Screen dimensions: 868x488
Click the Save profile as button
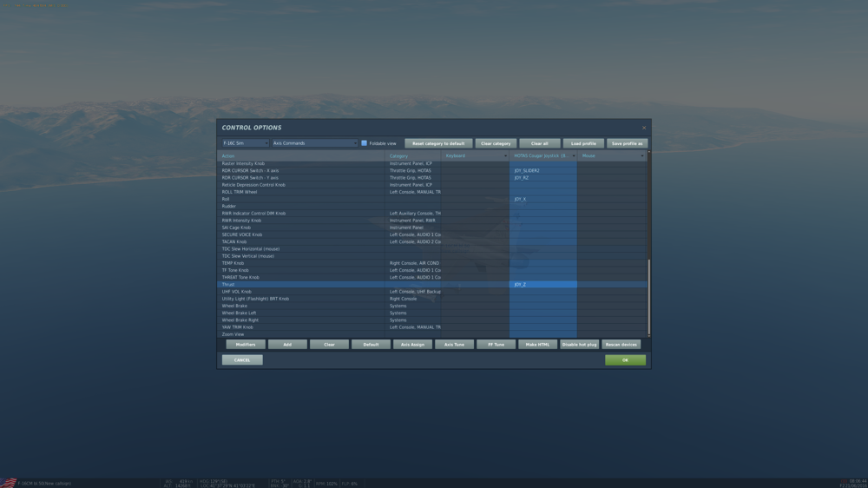pyautogui.click(x=628, y=143)
